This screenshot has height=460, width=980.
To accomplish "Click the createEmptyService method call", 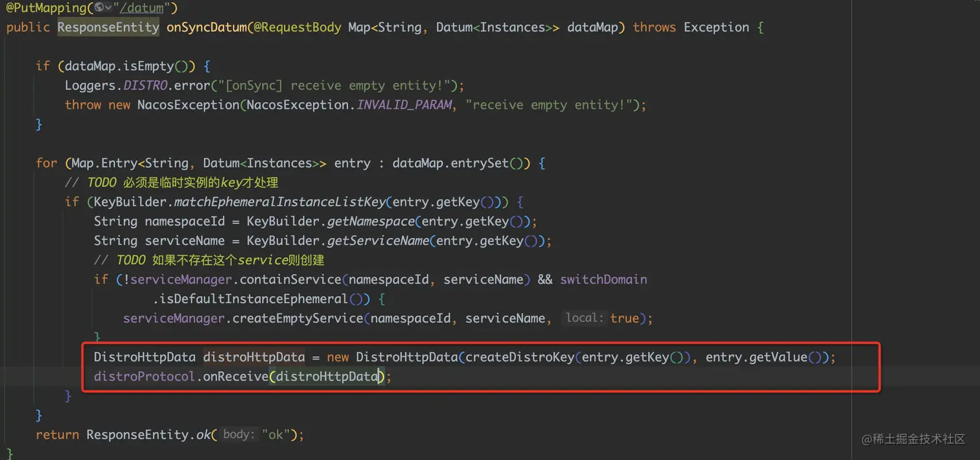I will 297,319.
